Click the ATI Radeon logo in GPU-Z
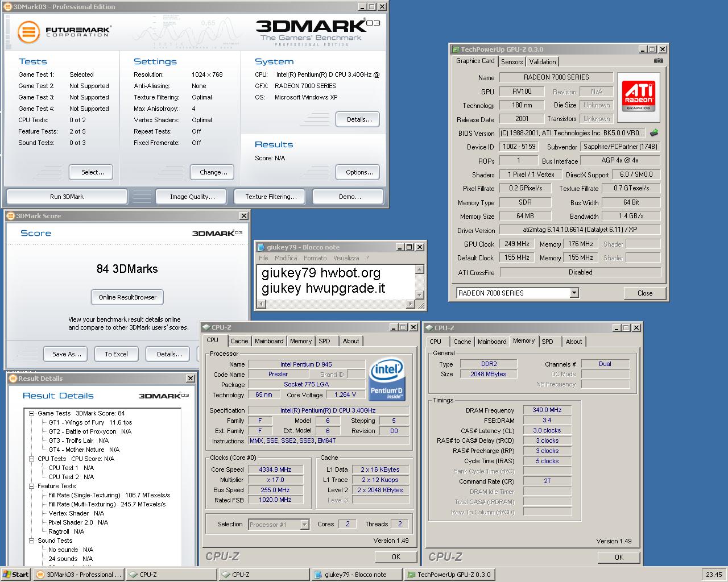The width and height of the screenshot is (728, 582). coord(639,97)
